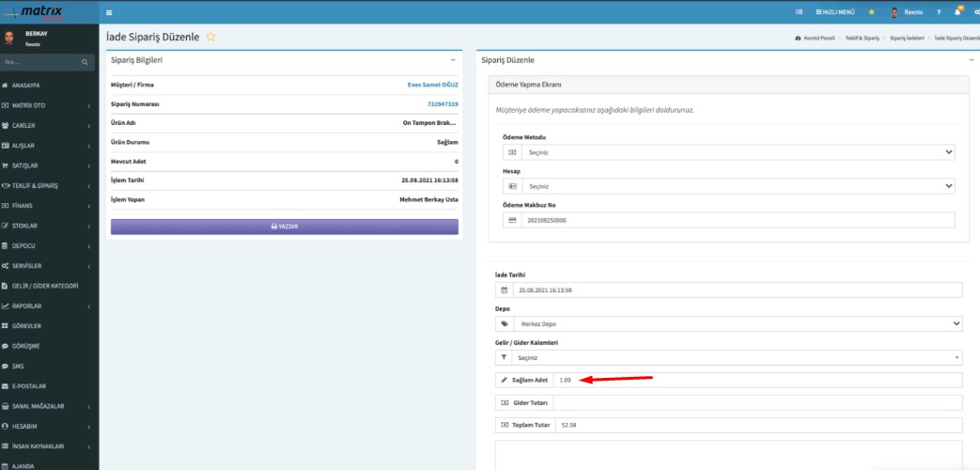Click the help question mark icon
Image resolution: width=980 pixels, height=470 pixels.
tap(938, 12)
